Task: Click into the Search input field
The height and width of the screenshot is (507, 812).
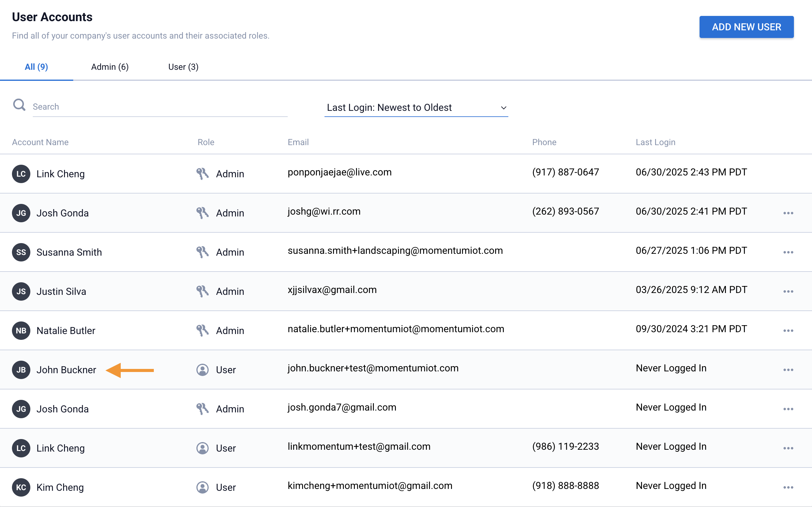Action: point(160,107)
